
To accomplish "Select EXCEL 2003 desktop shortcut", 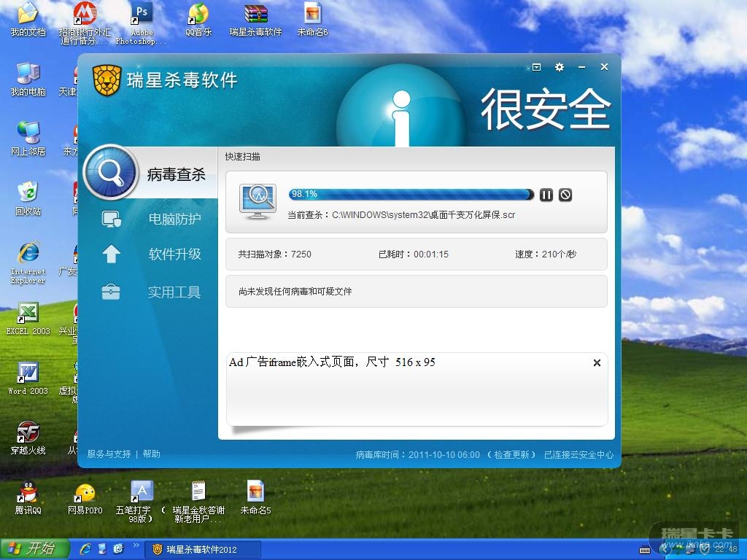I will (28, 319).
